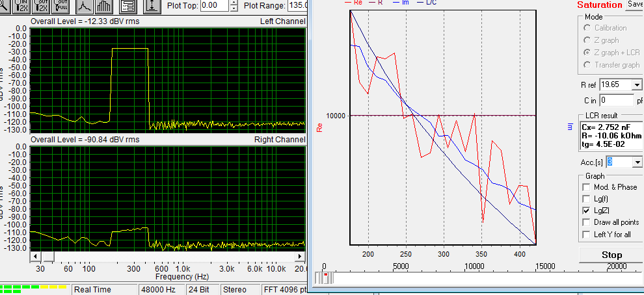644x295 pixels.
Task: Click the Right Channel label
Action: (280, 140)
